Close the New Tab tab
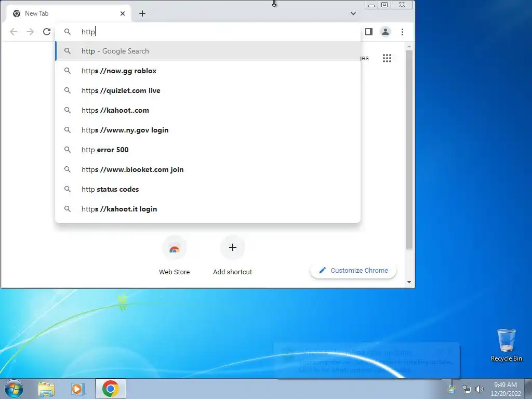Screen dimensions: 532x399 pyautogui.click(x=123, y=14)
